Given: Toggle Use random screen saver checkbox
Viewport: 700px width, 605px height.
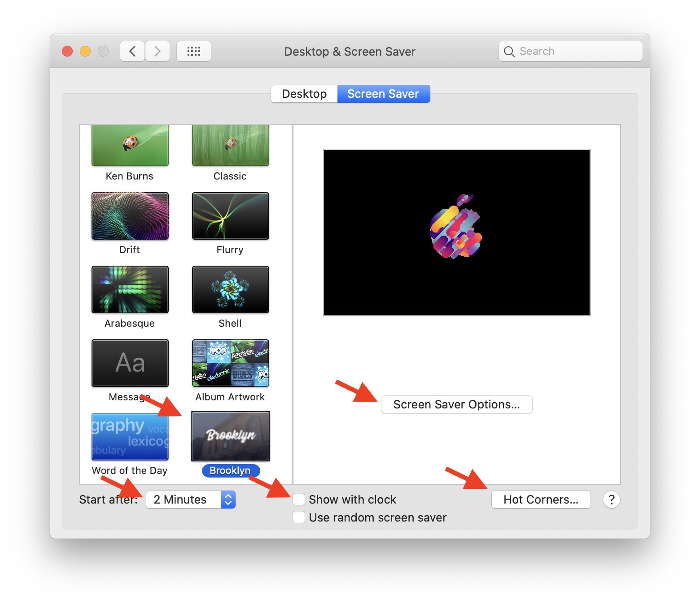Looking at the screenshot, I should tap(299, 517).
